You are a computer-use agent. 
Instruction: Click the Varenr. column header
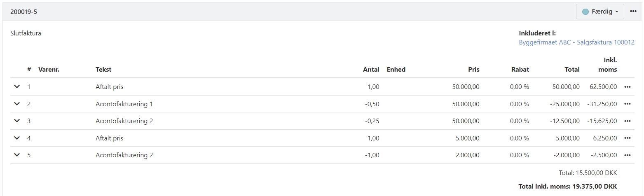pos(49,70)
